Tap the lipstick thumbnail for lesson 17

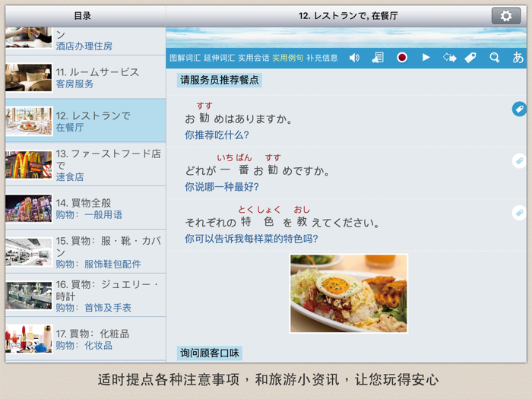(29, 339)
